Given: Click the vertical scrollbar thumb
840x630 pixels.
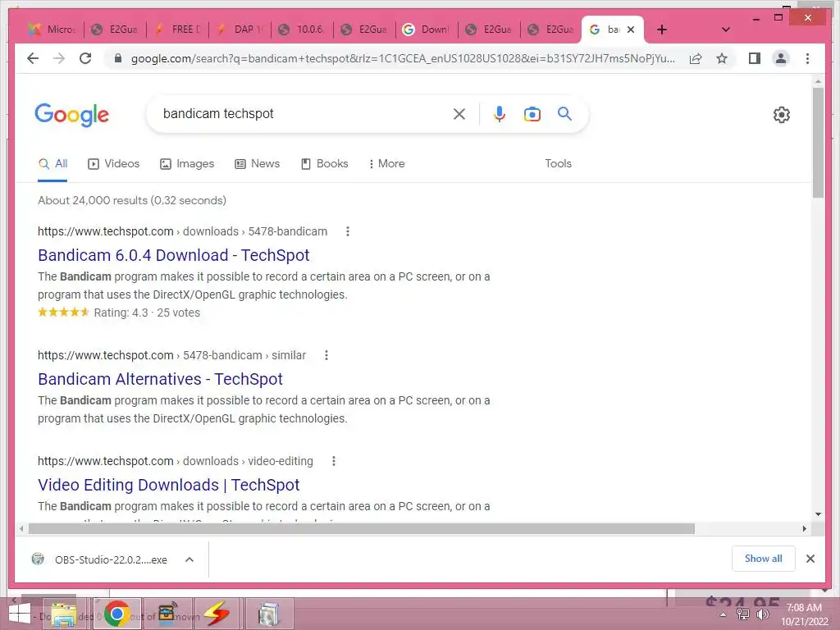Looking at the screenshot, I should [818, 143].
